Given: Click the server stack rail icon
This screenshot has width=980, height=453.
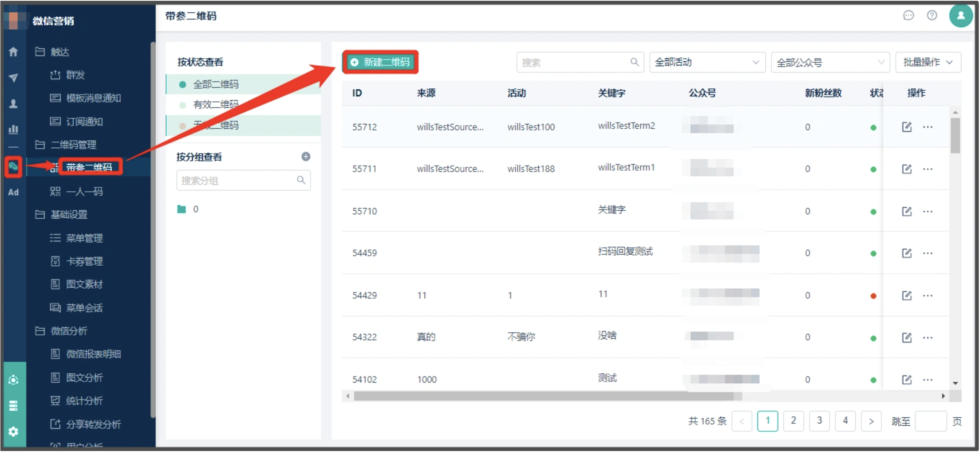Looking at the screenshot, I should [13, 405].
